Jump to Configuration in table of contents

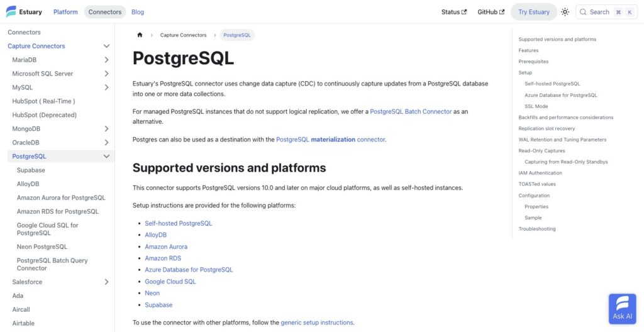point(533,196)
